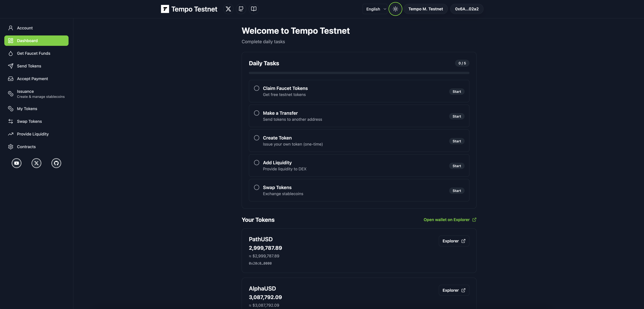Navigate to Send Tokens
Image resolution: width=644 pixels, height=309 pixels.
(x=36, y=66)
